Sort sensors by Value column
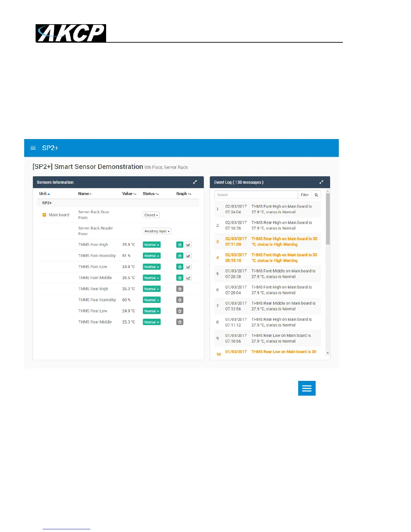Viewport: 411px width, 532px height. [129, 194]
